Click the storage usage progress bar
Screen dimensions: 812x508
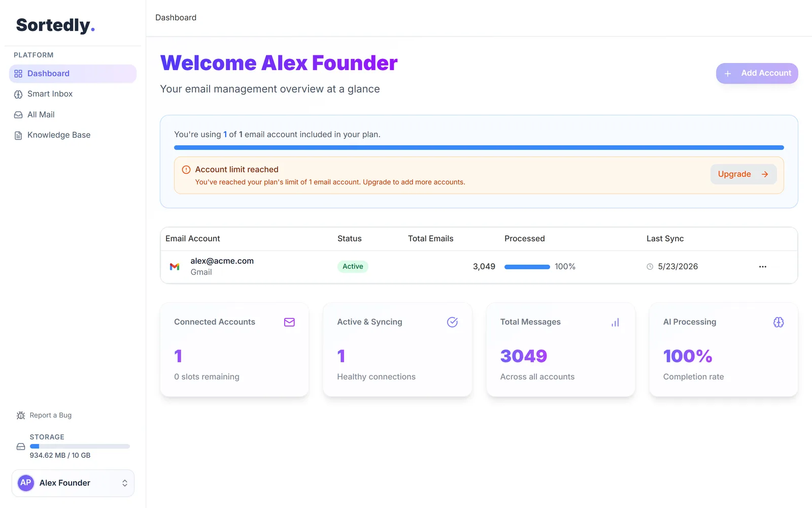80,447
